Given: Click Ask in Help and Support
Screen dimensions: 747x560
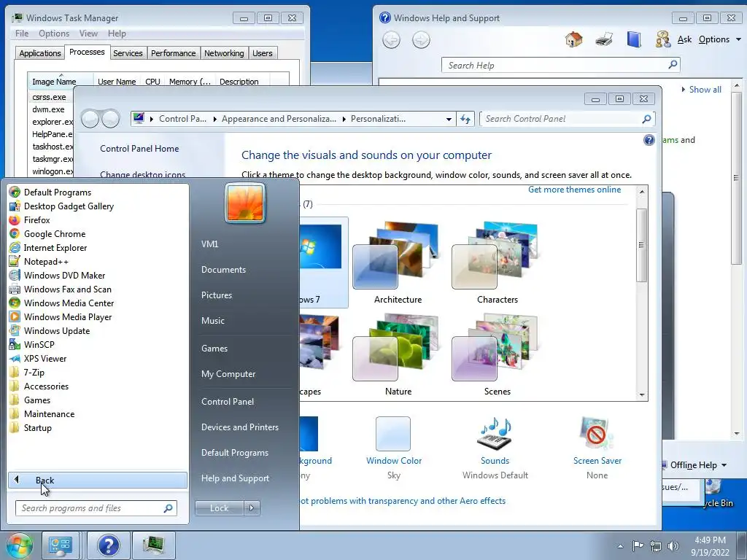Looking at the screenshot, I should click(684, 39).
